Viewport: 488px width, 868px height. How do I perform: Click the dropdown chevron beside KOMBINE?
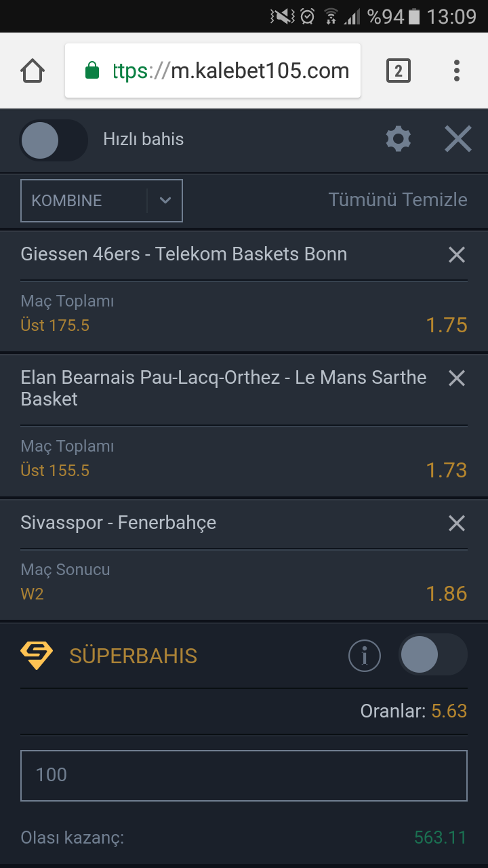[165, 201]
